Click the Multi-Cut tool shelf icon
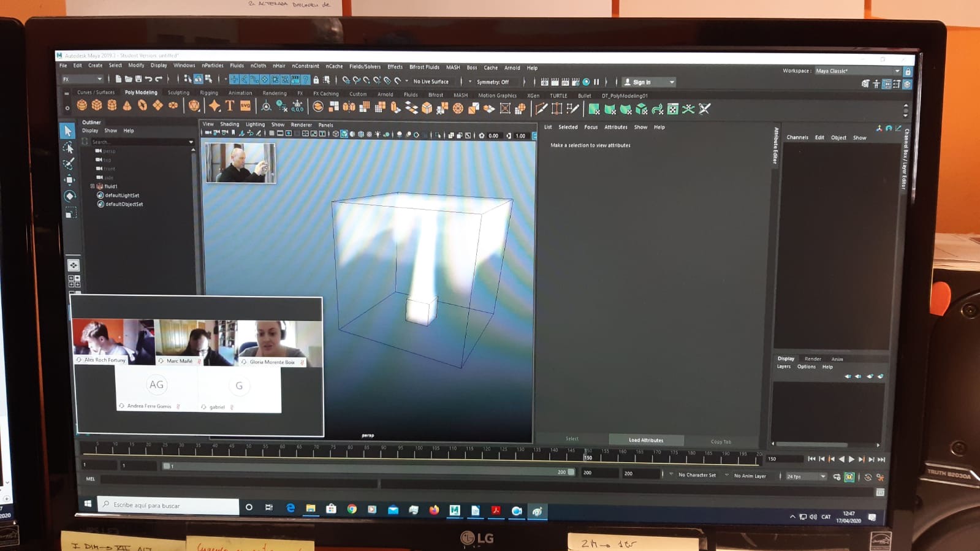This screenshot has width=980, height=551. click(541, 109)
